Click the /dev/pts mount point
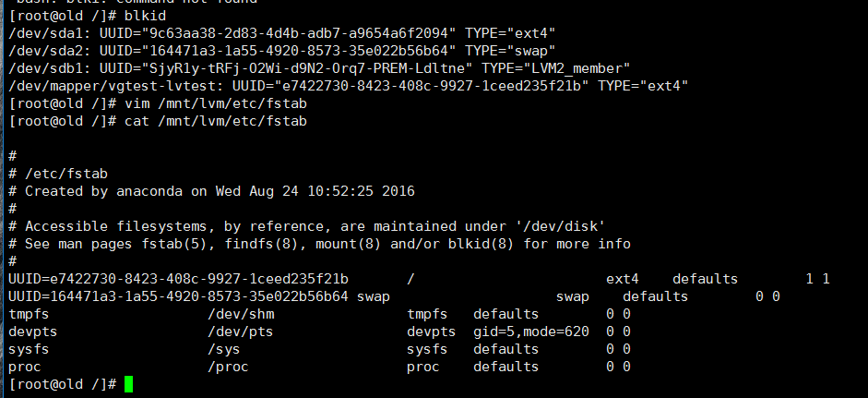 241,332
